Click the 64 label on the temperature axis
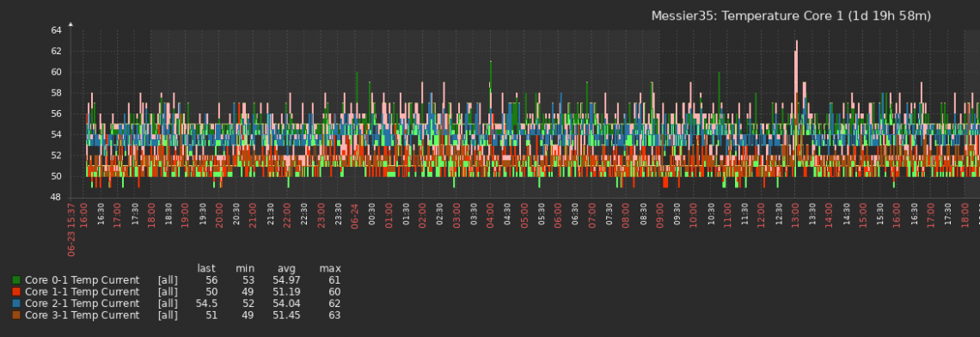This screenshot has height=337, width=980. point(56,30)
